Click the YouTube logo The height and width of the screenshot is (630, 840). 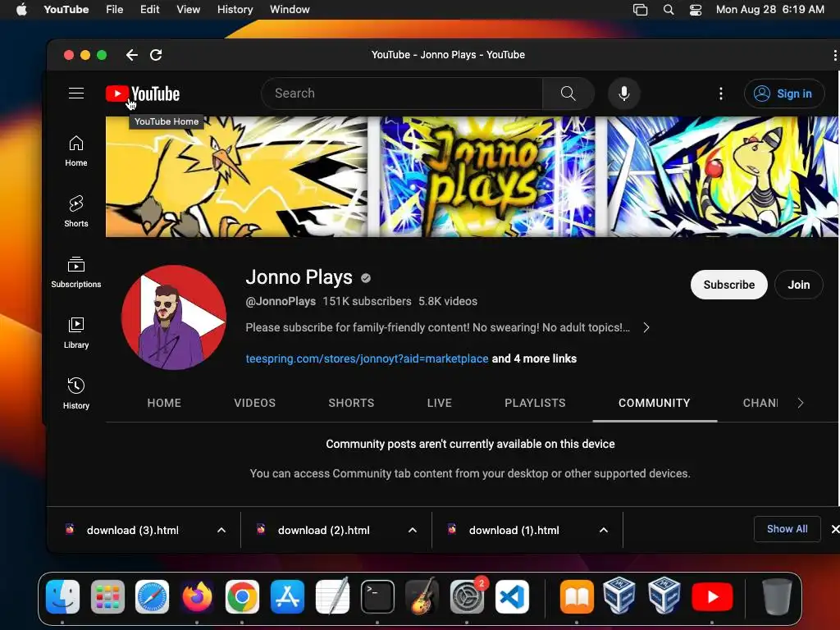(x=143, y=94)
